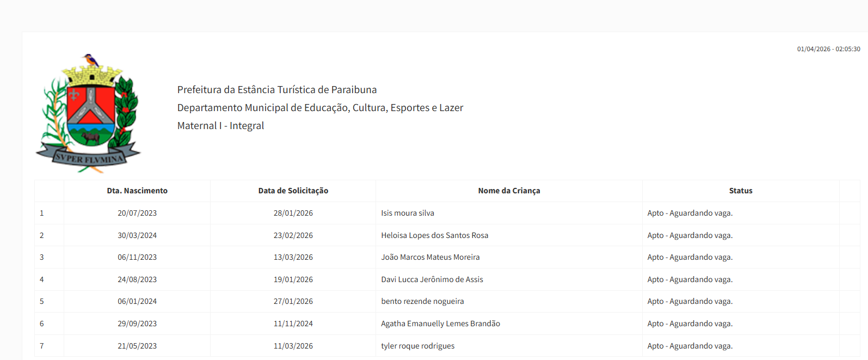
Task: Select the Isis moura silva name cell
Action: (x=407, y=213)
